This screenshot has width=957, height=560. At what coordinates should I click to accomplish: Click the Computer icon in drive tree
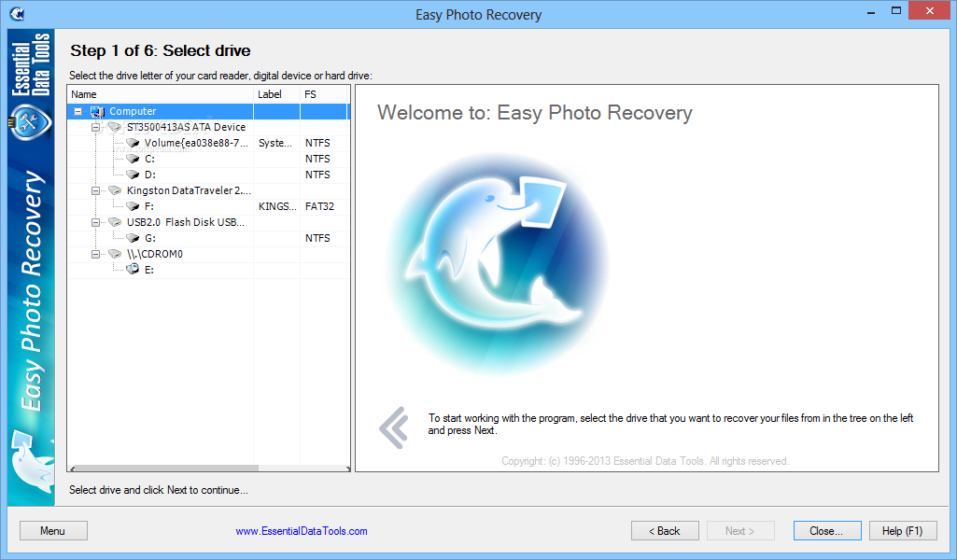(x=98, y=112)
